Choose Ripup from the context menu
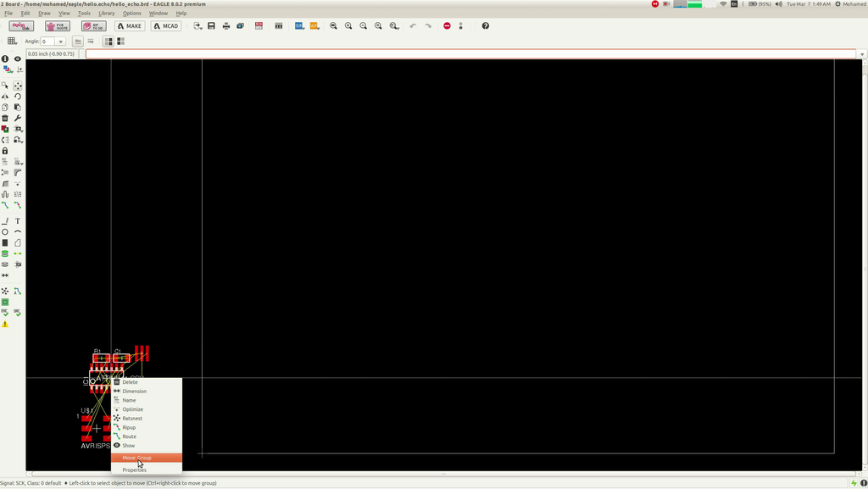868x489 pixels. [147, 428]
